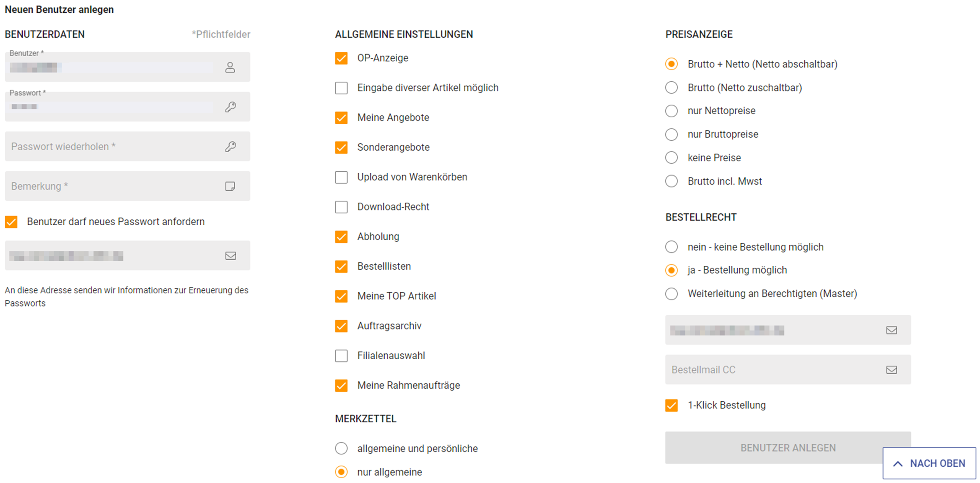This screenshot has height=483, width=980.
Task: Enable the Filialenauswahl checkbox
Action: click(x=341, y=356)
